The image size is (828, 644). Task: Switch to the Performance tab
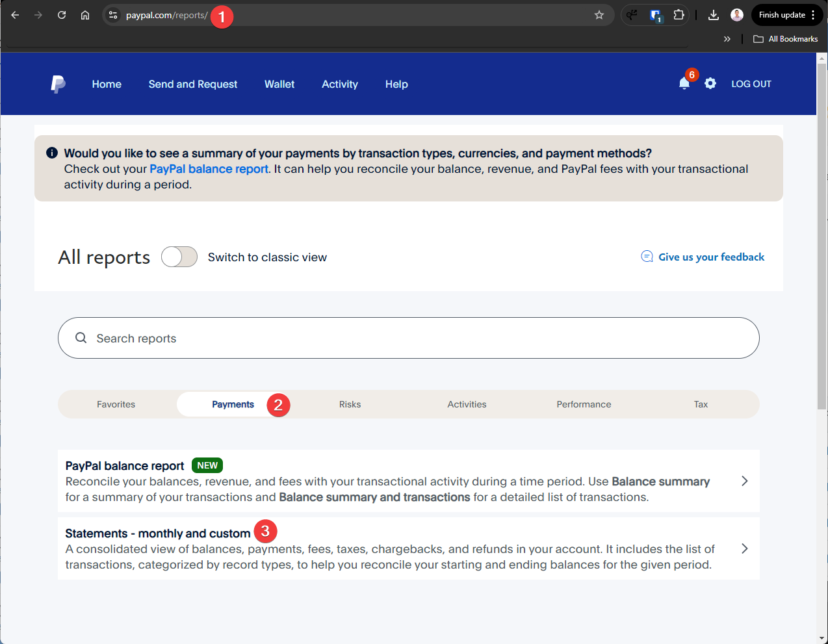pyautogui.click(x=584, y=404)
